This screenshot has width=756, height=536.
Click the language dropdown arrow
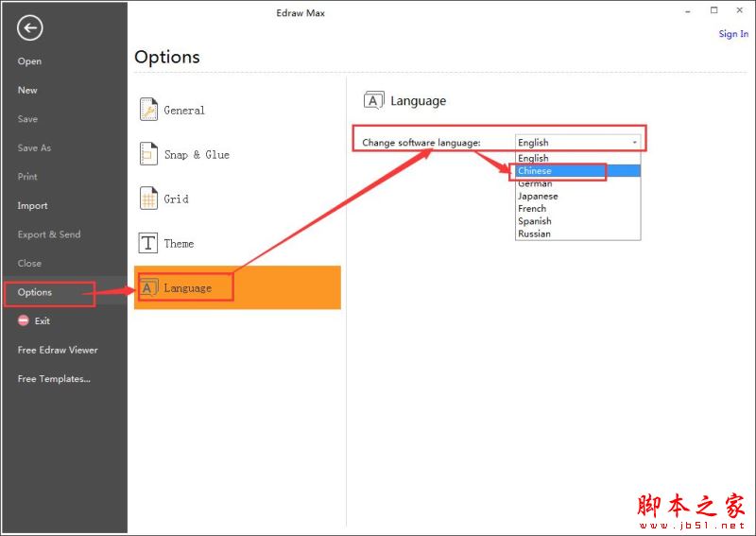[x=634, y=143]
